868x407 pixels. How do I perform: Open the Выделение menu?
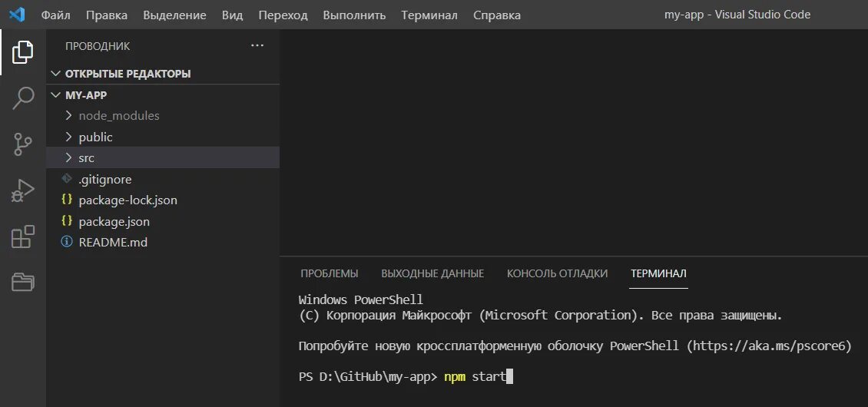pyautogui.click(x=174, y=15)
